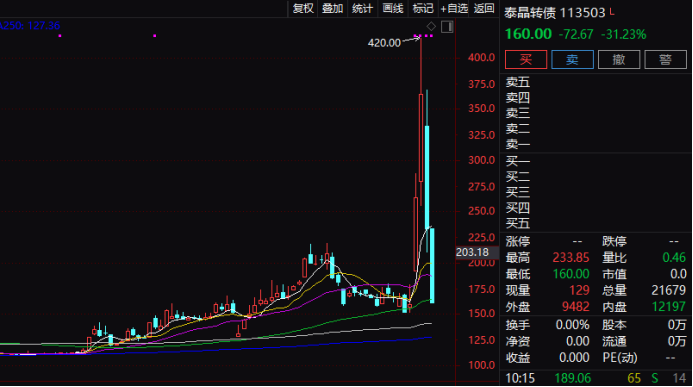The height and width of the screenshot is (387, 693).
Task: Open the 标记 marker menu
Action: click(423, 8)
